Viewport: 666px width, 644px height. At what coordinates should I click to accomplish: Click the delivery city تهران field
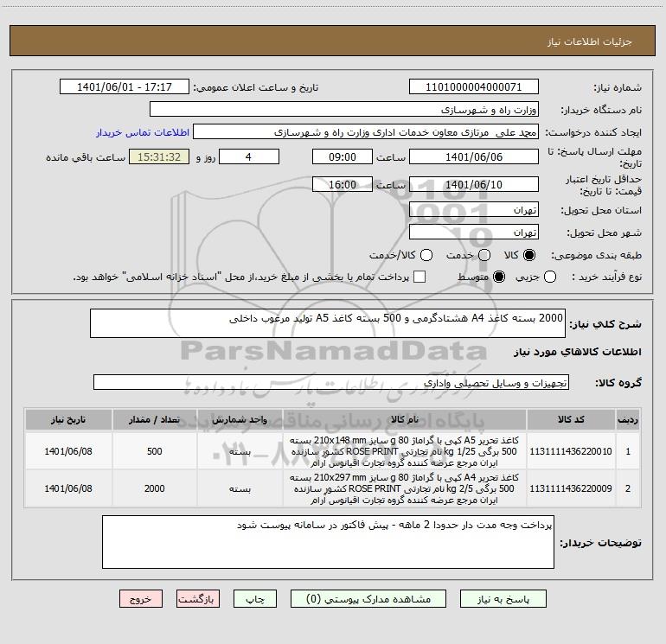tap(474, 232)
